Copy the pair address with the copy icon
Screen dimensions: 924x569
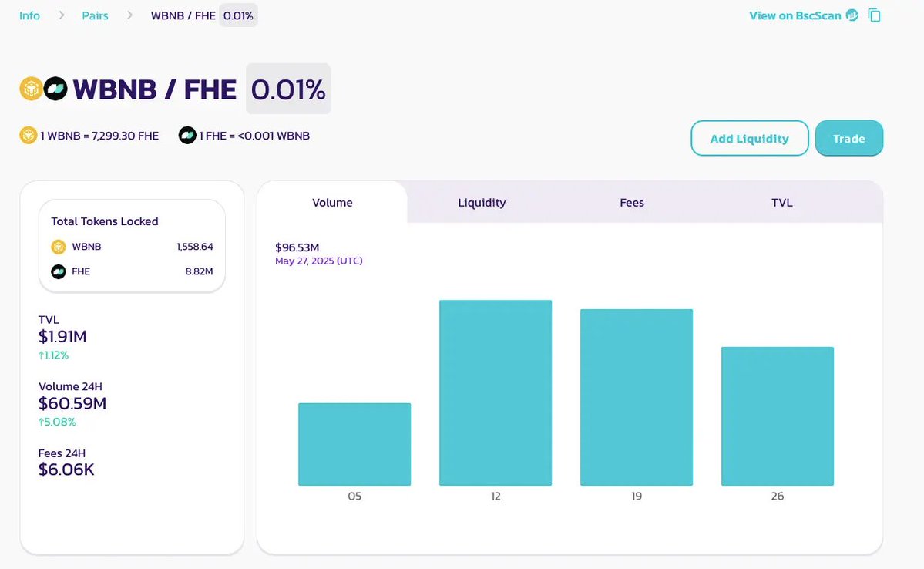click(875, 15)
